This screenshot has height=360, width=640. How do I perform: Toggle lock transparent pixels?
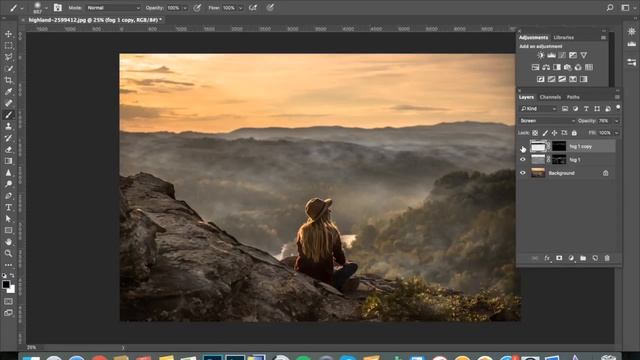(535, 133)
